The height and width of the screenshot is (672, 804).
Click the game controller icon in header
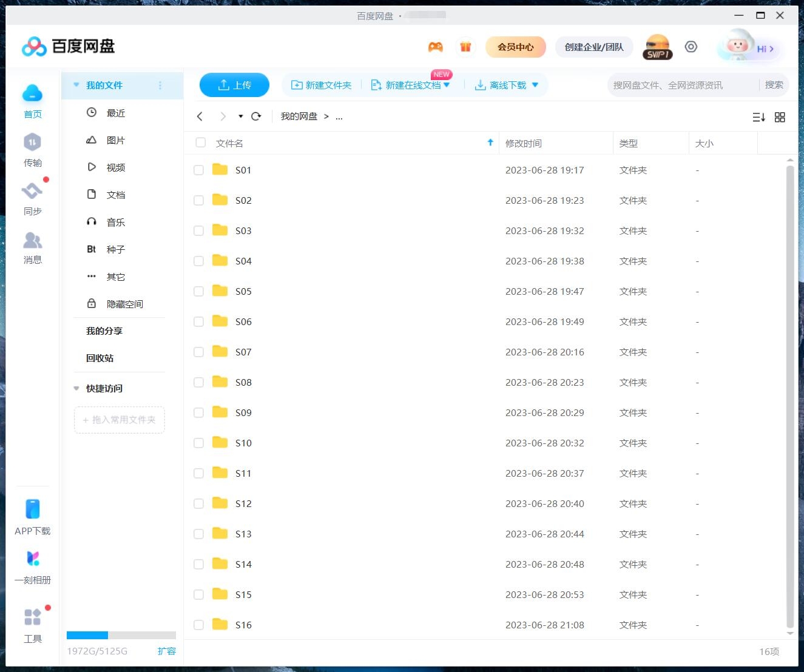click(x=435, y=47)
